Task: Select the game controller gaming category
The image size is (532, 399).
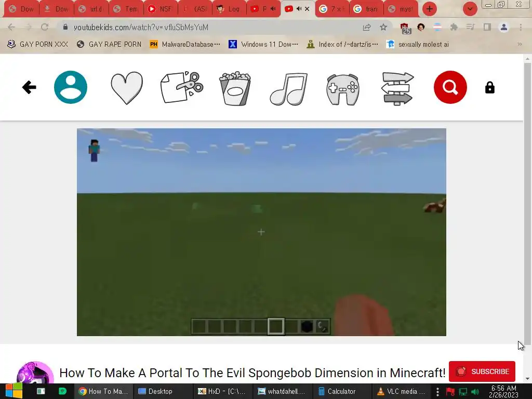Action: click(343, 89)
